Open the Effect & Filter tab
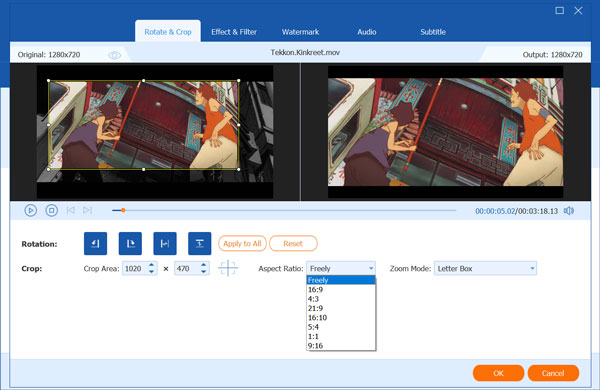Screen dimensions: 600x390 (234, 32)
